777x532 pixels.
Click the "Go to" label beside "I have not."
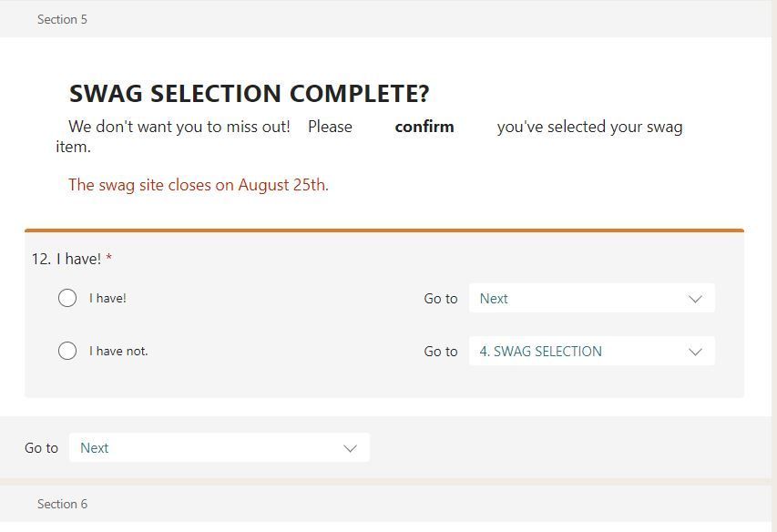point(441,351)
